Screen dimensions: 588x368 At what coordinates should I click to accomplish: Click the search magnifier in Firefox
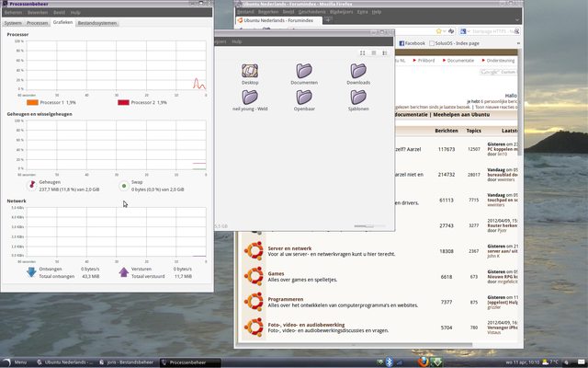pos(516,31)
